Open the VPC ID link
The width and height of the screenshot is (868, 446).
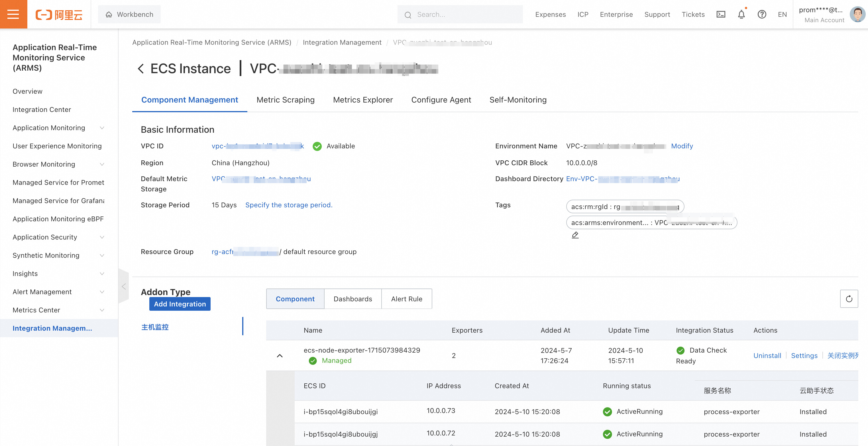[258, 146]
